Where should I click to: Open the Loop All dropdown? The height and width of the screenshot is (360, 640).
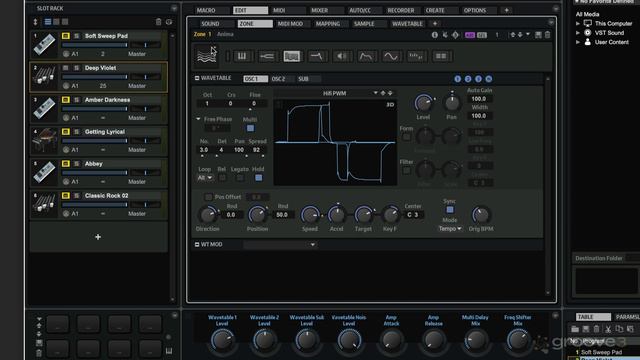tap(204, 178)
